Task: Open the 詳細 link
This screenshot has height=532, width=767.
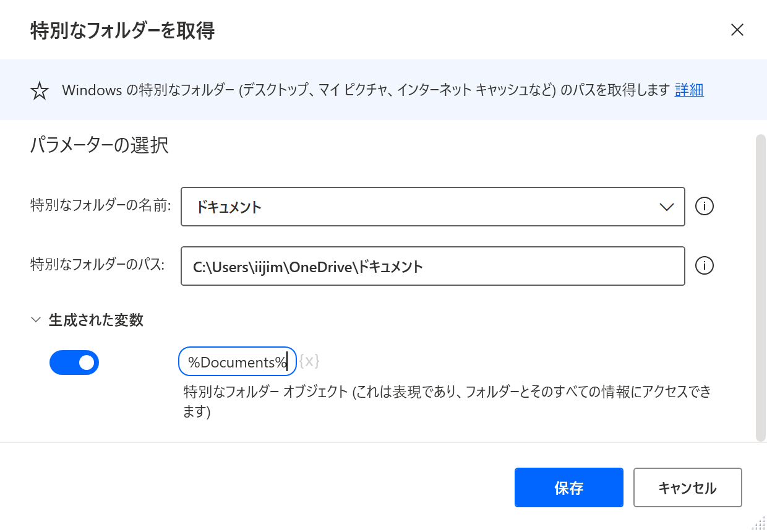Action: click(x=689, y=90)
